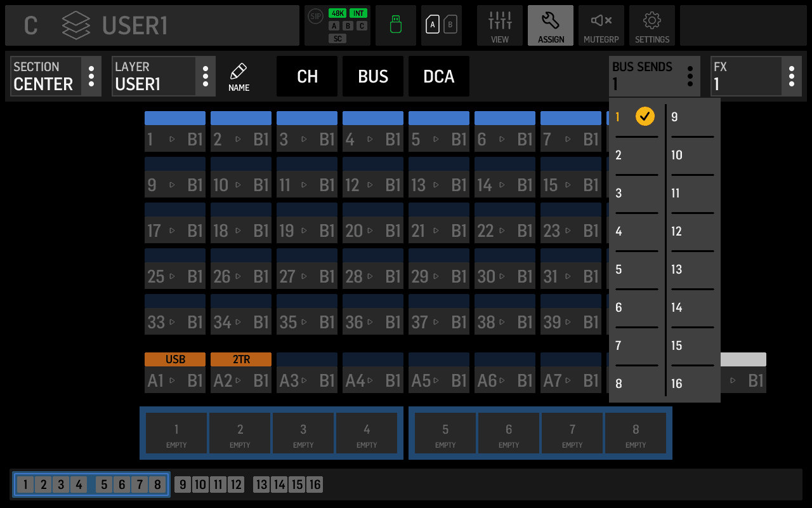Select aux tile A7 ▷ B1
The width and height of the screenshot is (812, 508).
571,373
